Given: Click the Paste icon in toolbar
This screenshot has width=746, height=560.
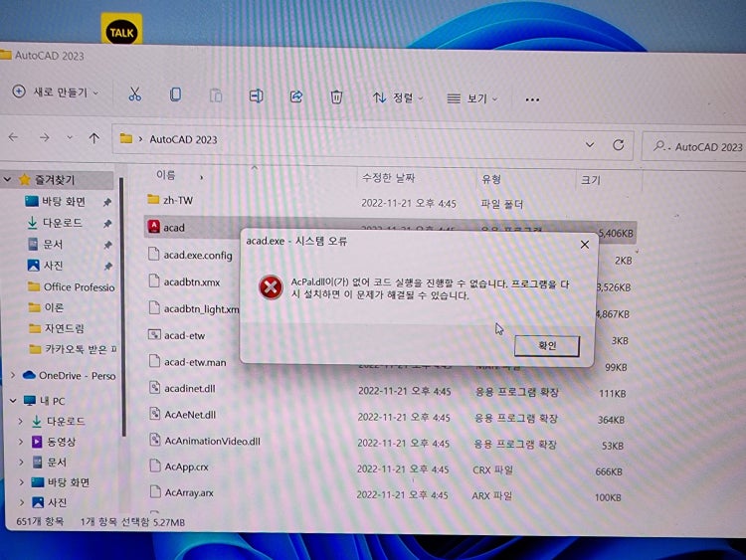Looking at the screenshot, I should click(216, 95).
